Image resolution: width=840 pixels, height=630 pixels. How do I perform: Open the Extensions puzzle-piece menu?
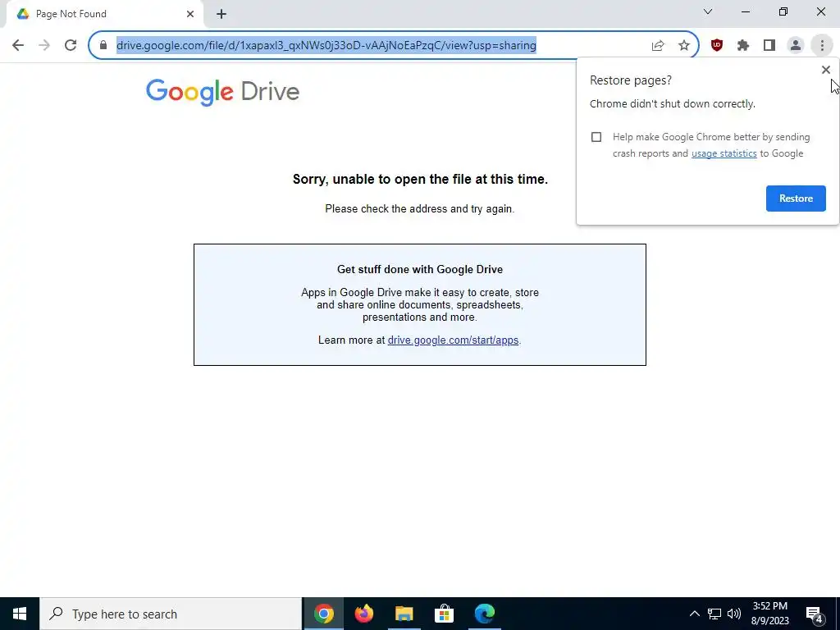pos(743,46)
